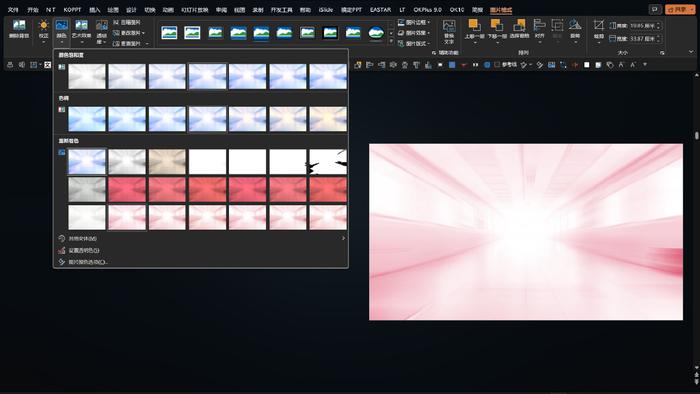Toggle the guides checkbox in the quick toolbar

pyautogui.click(x=497, y=65)
